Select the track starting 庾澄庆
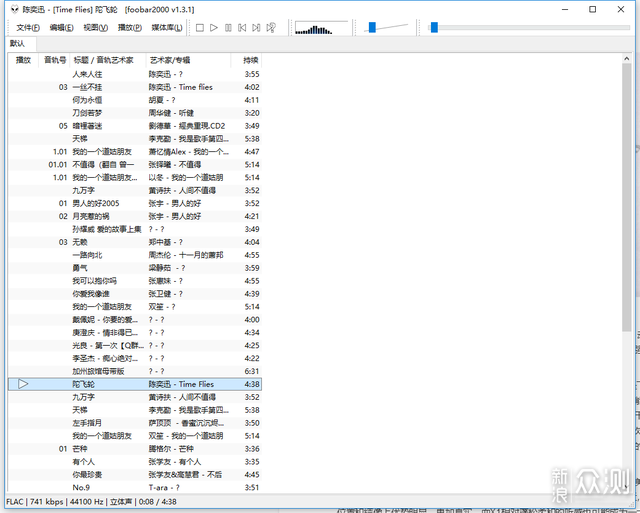 pos(135,333)
